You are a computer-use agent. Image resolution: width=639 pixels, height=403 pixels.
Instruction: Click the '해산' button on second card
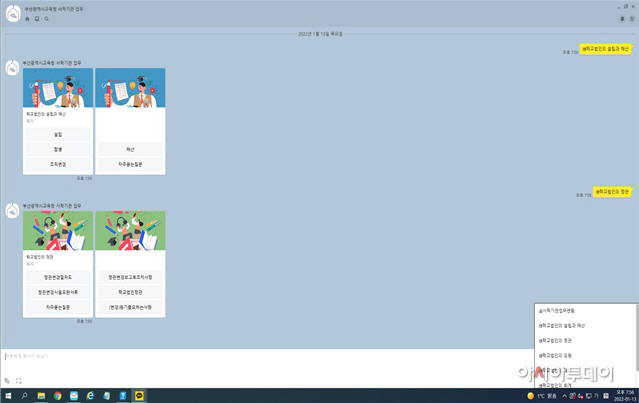[130, 148]
